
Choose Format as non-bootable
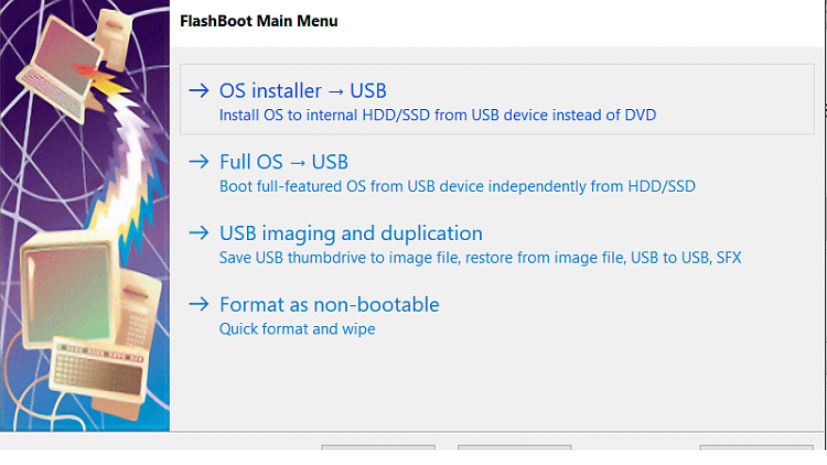(329, 304)
